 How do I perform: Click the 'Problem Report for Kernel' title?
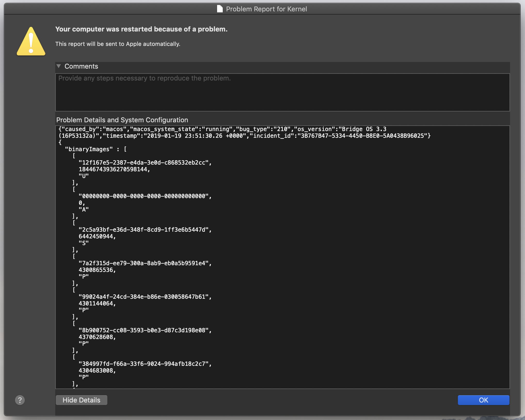pyautogui.click(x=266, y=9)
